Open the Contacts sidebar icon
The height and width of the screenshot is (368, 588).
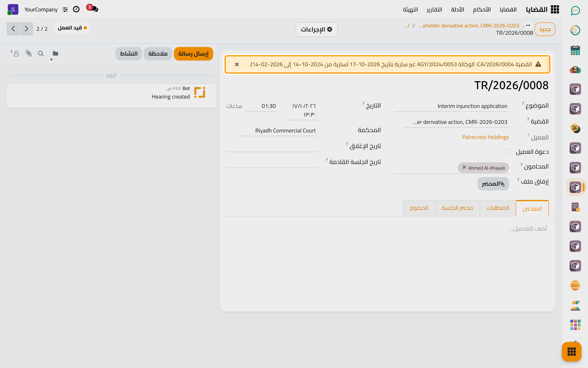pyautogui.click(x=575, y=70)
